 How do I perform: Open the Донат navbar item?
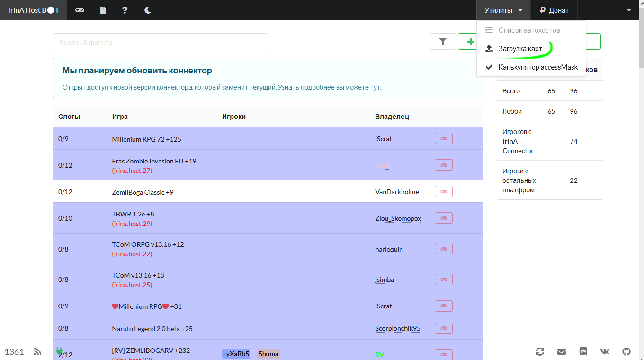554,10
